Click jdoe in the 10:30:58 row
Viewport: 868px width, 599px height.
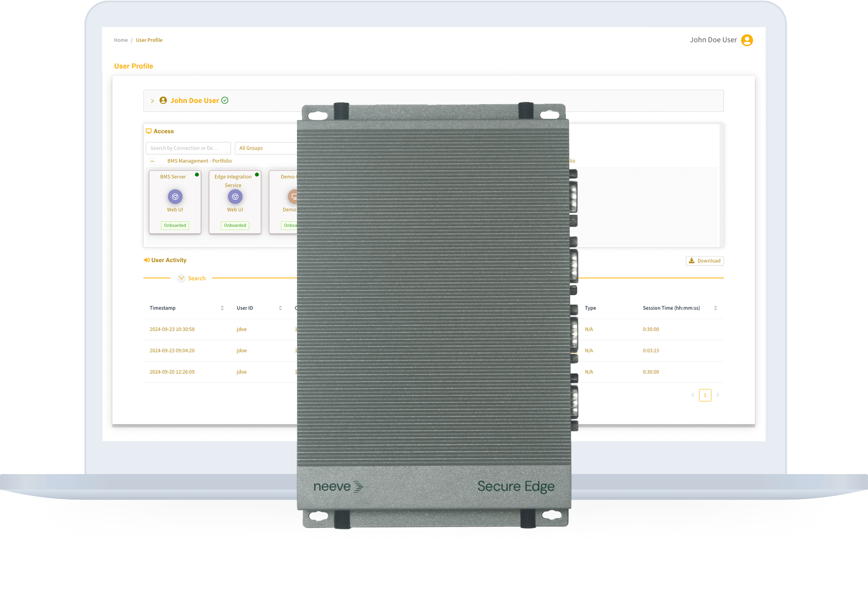(x=242, y=329)
